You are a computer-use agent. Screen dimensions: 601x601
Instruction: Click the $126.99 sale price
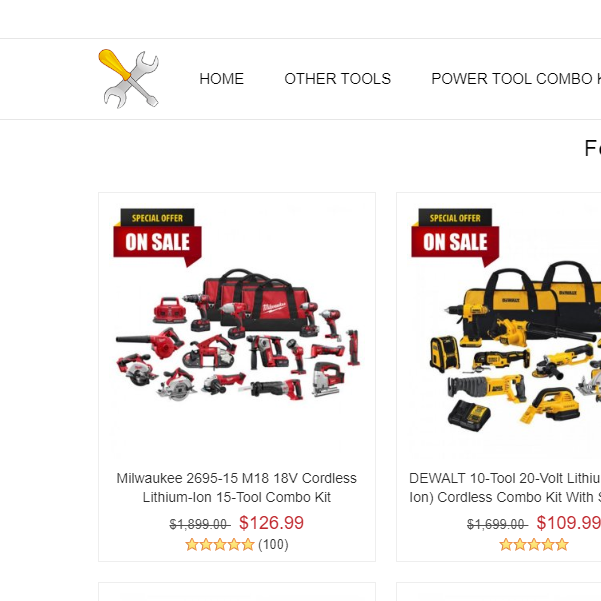point(271,523)
